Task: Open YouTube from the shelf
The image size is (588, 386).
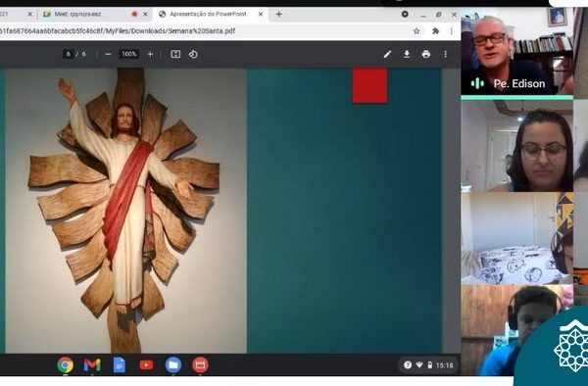Action: click(x=146, y=364)
